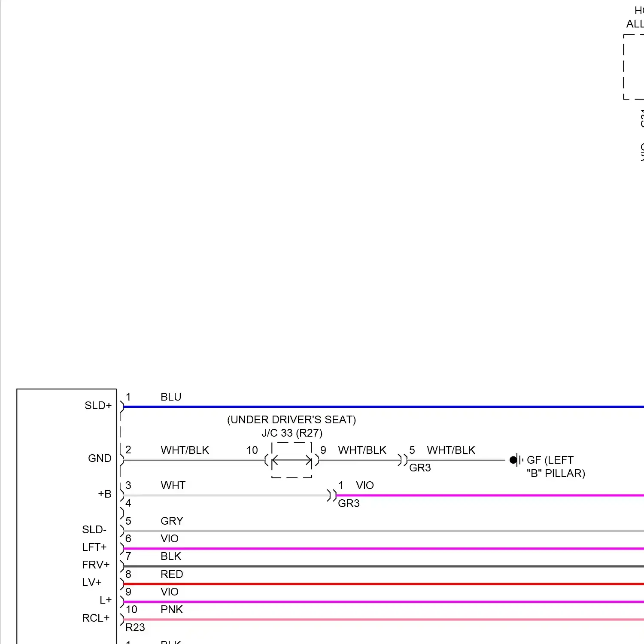Select the red LV+ wire line

383,584
